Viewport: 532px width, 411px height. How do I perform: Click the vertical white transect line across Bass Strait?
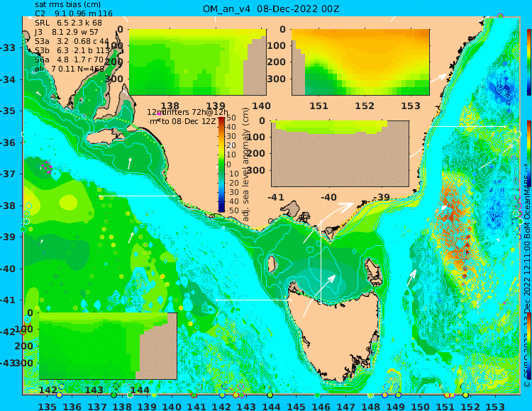(321, 262)
